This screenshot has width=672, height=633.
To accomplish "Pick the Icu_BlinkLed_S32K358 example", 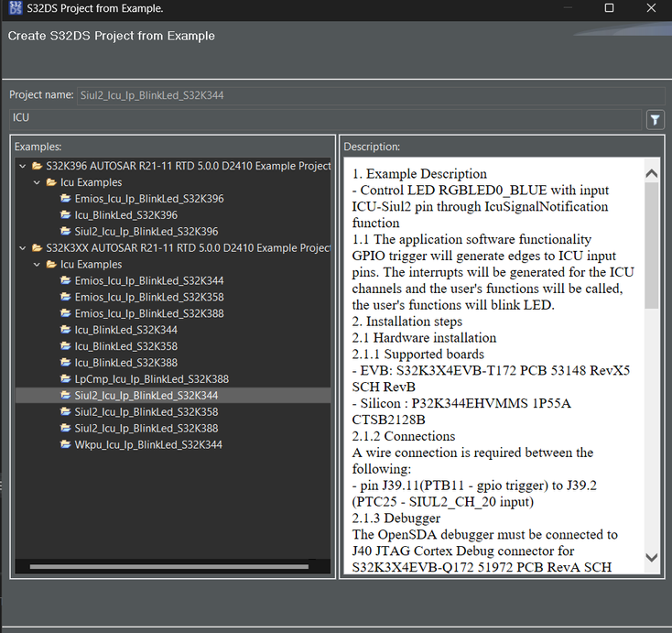I will coord(126,346).
